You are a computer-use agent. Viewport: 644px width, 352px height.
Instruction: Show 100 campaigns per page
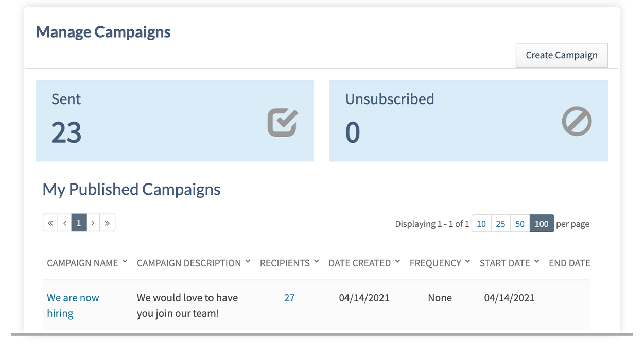pos(542,224)
